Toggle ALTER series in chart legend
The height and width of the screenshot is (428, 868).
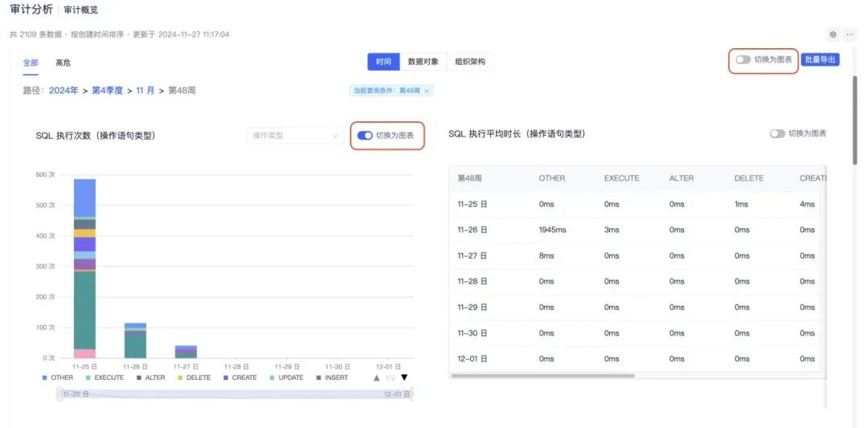pos(150,377)
